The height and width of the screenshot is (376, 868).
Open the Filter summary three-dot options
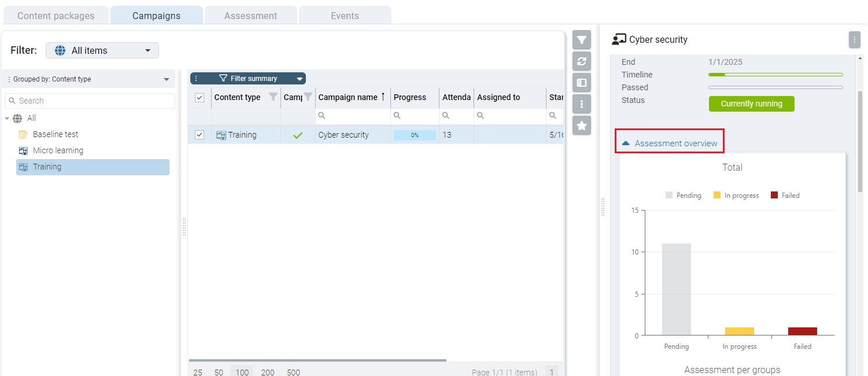point(196,79)
